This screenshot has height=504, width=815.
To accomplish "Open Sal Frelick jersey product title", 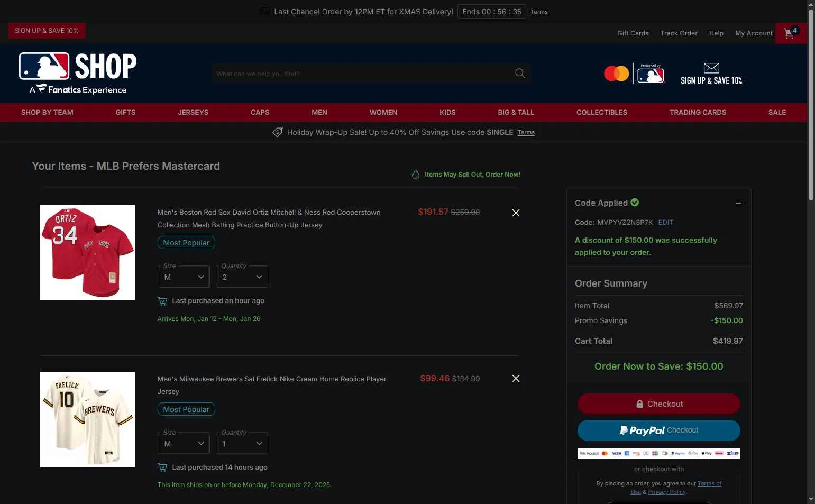I will [272, 385].
